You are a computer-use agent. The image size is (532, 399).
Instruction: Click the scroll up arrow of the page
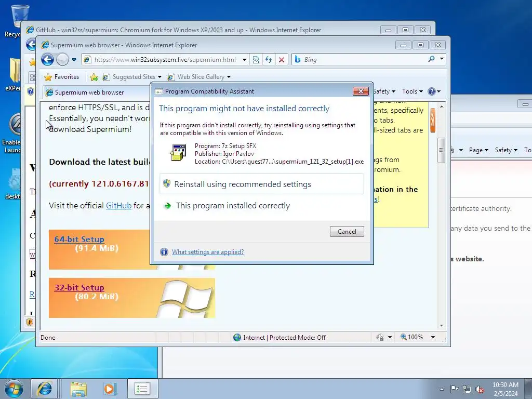(x=442, y=107)
